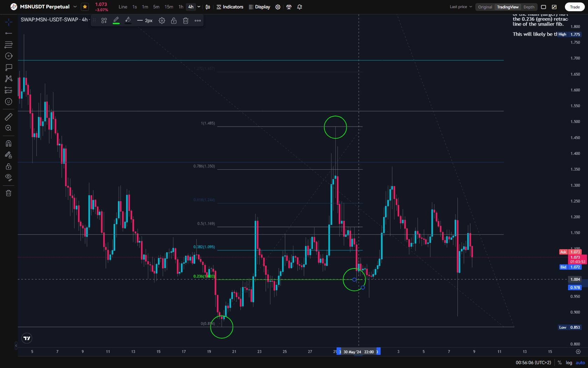
Task: Select the trend line drawing tool
Action: [x=9, y=33]
